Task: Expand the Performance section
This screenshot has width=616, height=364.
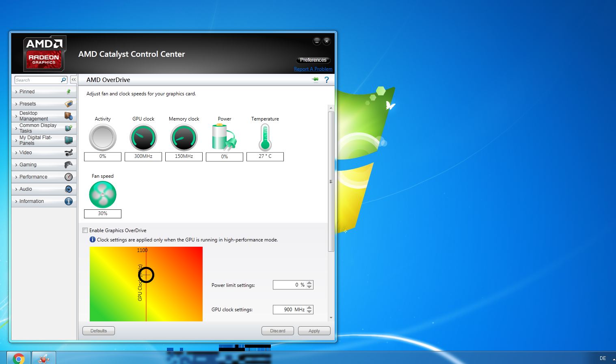Action: coord(44,177)
